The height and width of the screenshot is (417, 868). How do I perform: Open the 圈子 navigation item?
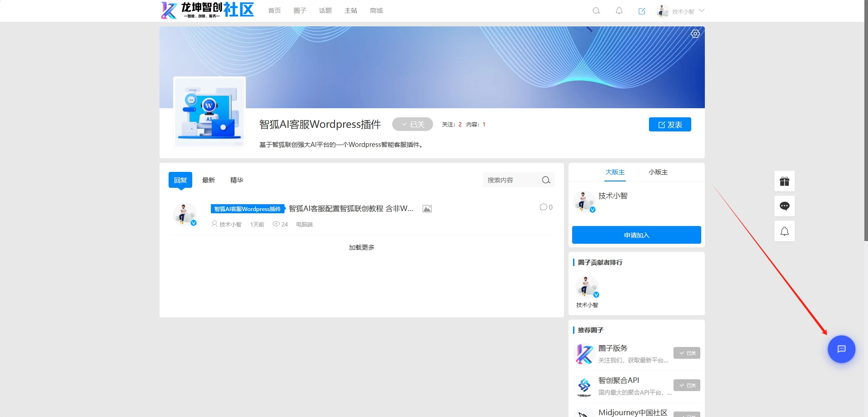point(300,10)
